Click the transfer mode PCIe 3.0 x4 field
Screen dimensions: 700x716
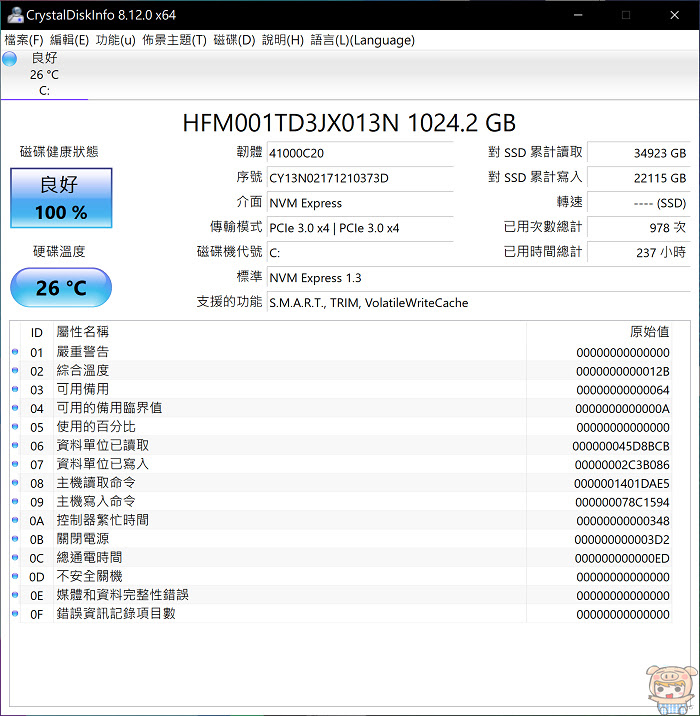click(360, 228)
